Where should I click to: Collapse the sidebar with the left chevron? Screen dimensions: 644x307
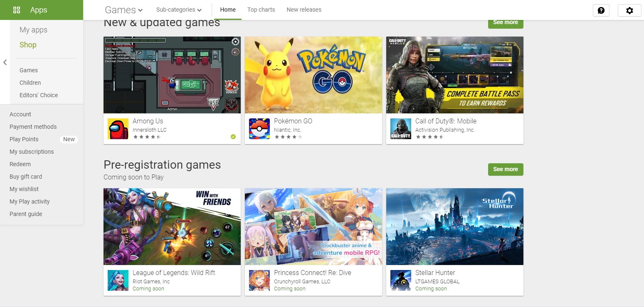click(5, 62)
